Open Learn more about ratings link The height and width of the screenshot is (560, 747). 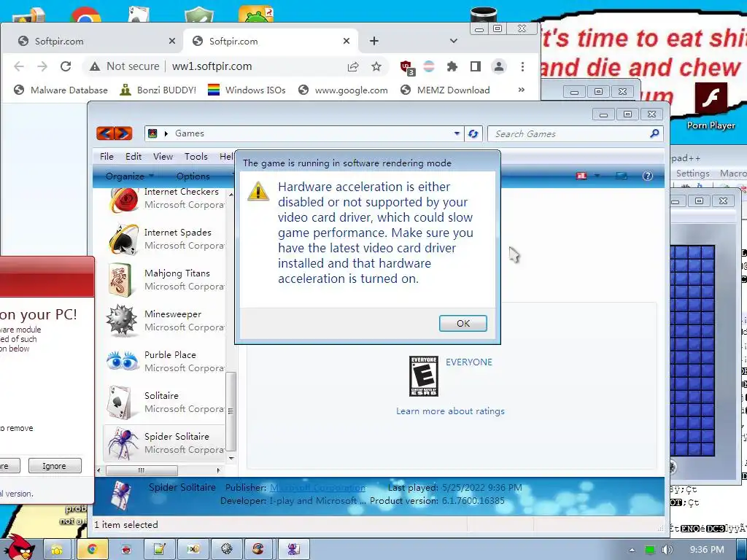pyautogui.click(x=450, y=411)
